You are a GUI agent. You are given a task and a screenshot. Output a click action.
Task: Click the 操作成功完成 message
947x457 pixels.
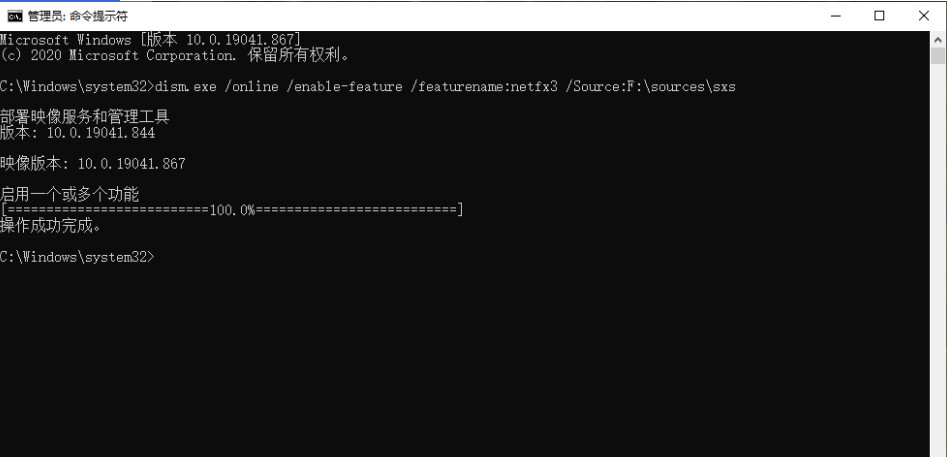click(x=50, y=226)
